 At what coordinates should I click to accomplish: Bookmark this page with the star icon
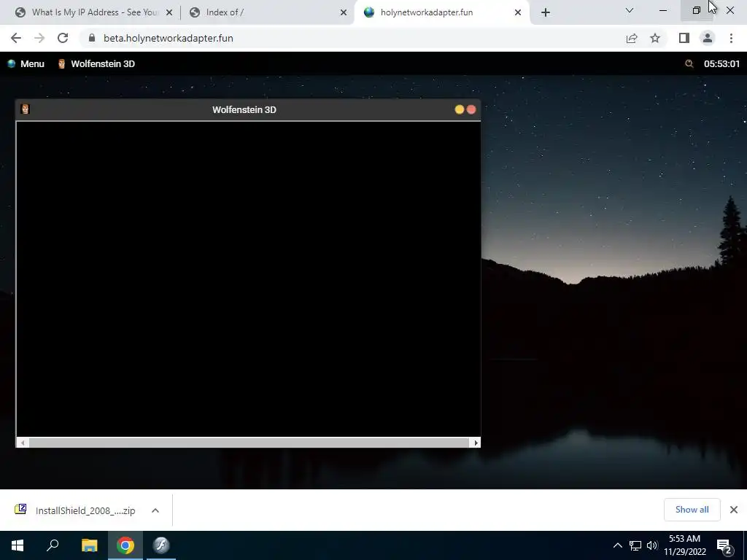tap(655, 38)
